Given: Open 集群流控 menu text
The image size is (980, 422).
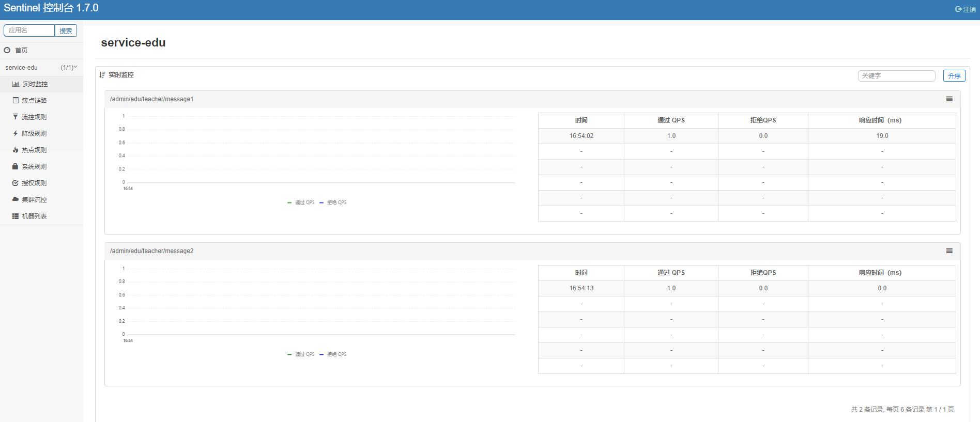Looking at the screenshot, I should point(34,199).
